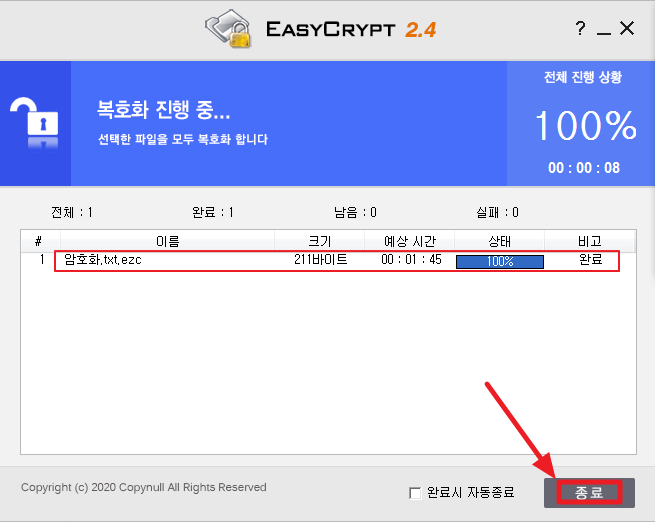This screenshot has width=655, height=522.
Task: Click the 00 : 01 : 45 time cell
Action: point(411,260)
